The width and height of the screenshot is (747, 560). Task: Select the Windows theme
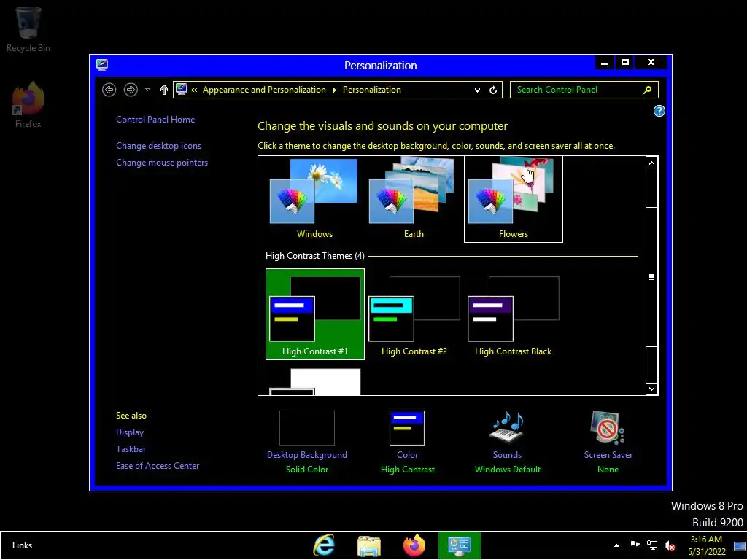314,199
